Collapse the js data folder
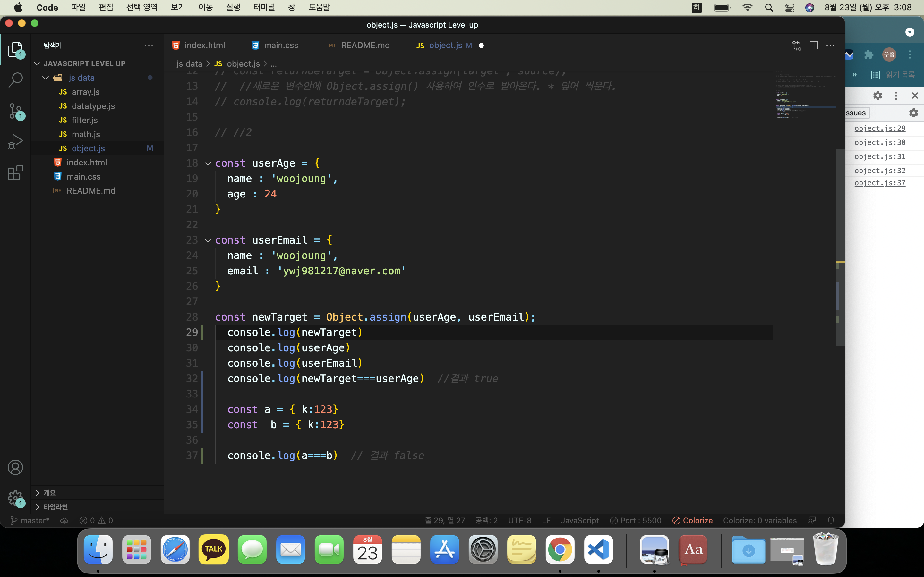The image size is (924, 577). coord(46,78)
